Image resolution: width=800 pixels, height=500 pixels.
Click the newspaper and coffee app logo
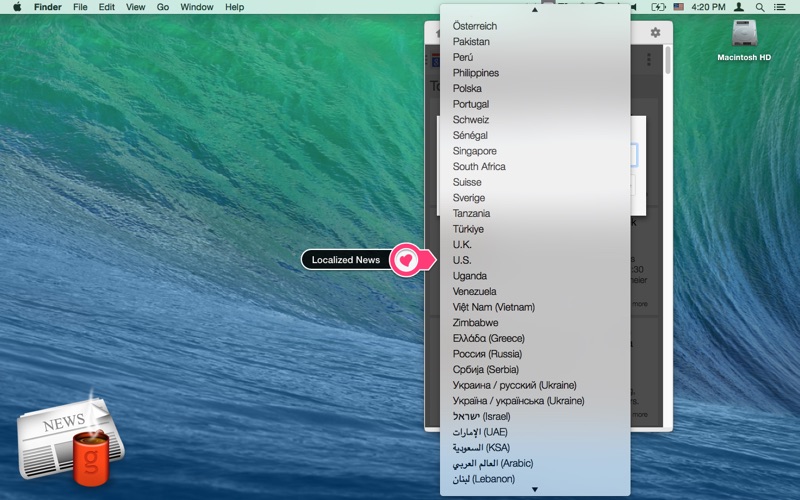[x=69, y=438]
